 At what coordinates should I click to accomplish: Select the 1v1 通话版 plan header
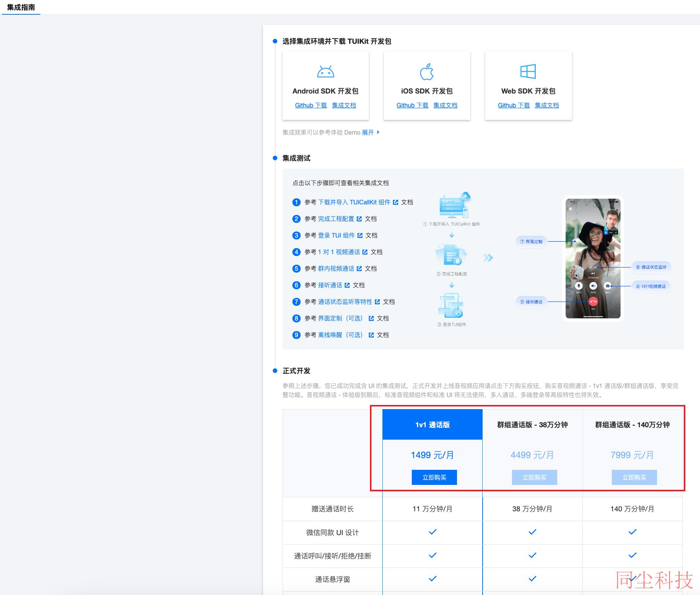[x=433, y=425]
